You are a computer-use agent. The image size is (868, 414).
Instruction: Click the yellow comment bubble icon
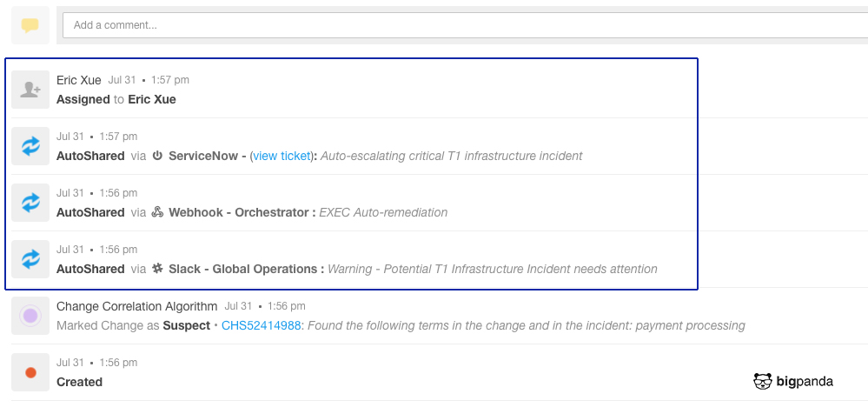[x=30, y=25]
